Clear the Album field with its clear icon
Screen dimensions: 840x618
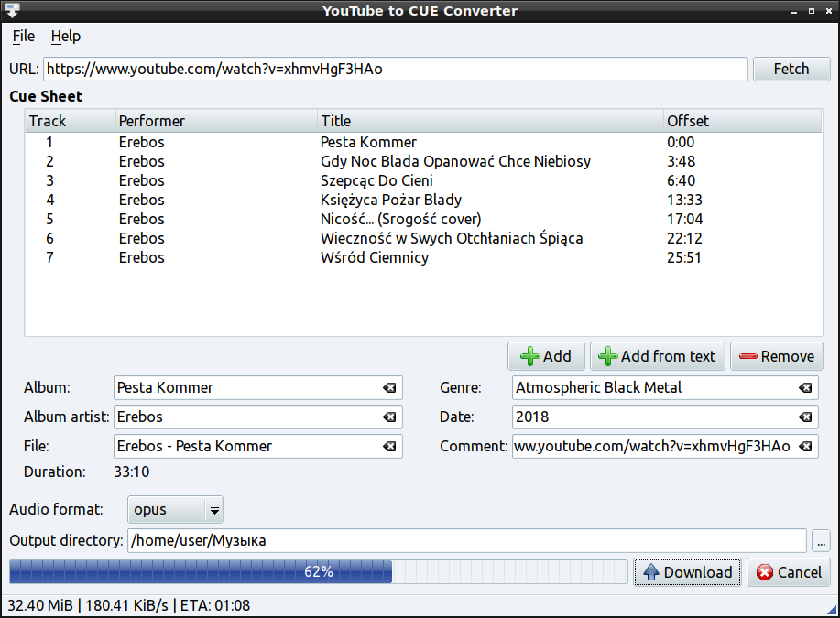(389, 387)
